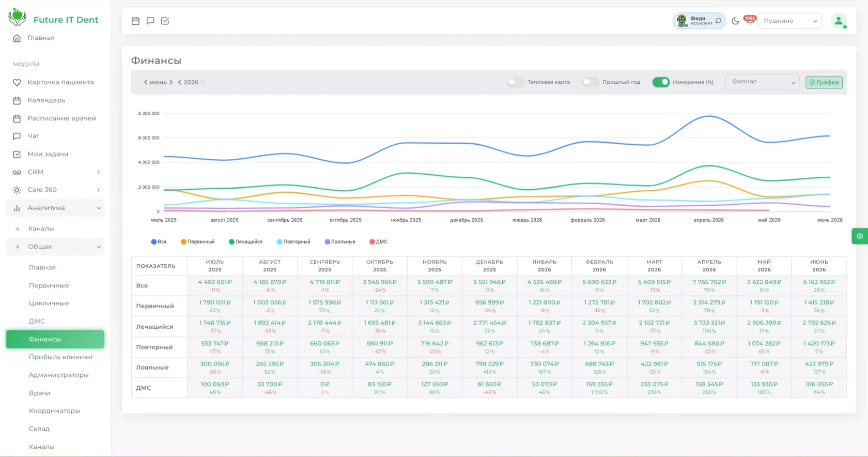This screenshot has height=457, width=868.
Task: Open notifications bell with 1065 badge
Action: 750,21
